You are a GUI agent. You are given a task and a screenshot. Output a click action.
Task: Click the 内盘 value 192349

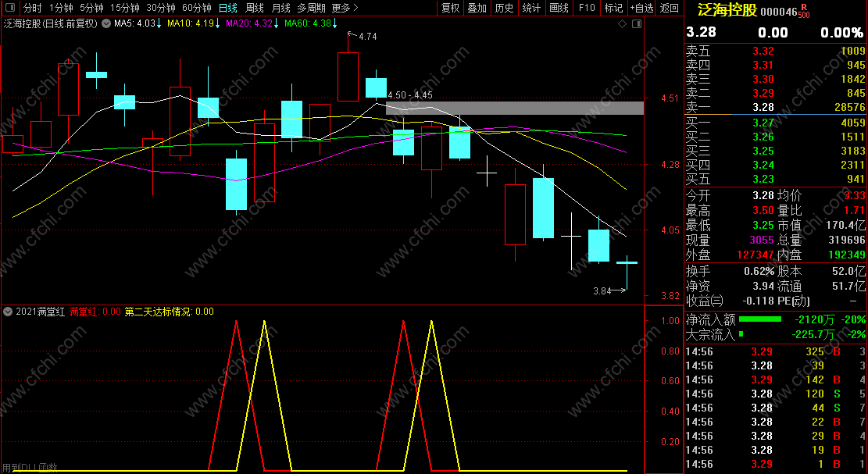845,255
